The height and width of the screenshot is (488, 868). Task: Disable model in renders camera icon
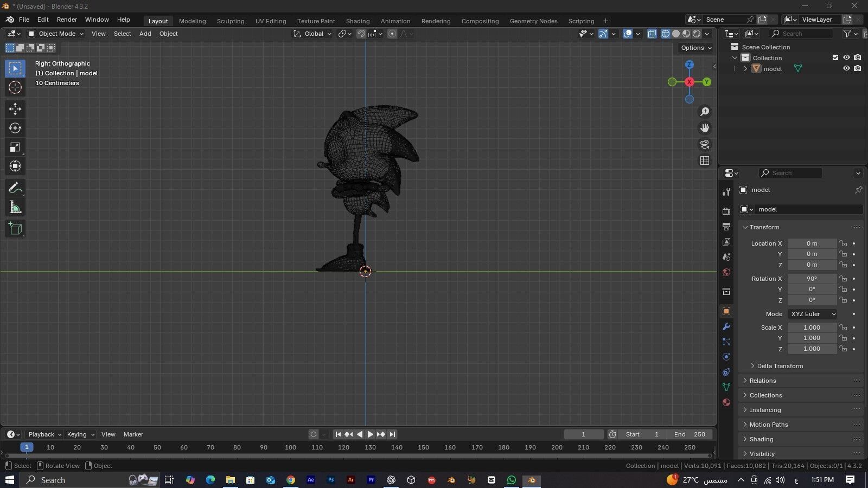click(x=857, y=68)
